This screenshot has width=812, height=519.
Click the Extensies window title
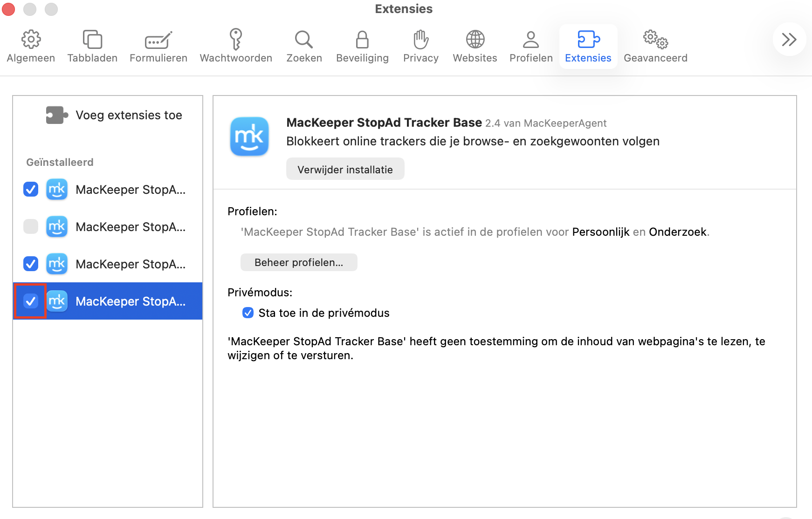404,9
